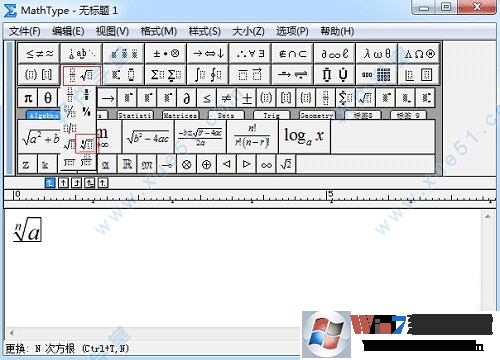Insert the log base a of x expression
This screenshot has height=360, width=500.
[x=304, y=137]
